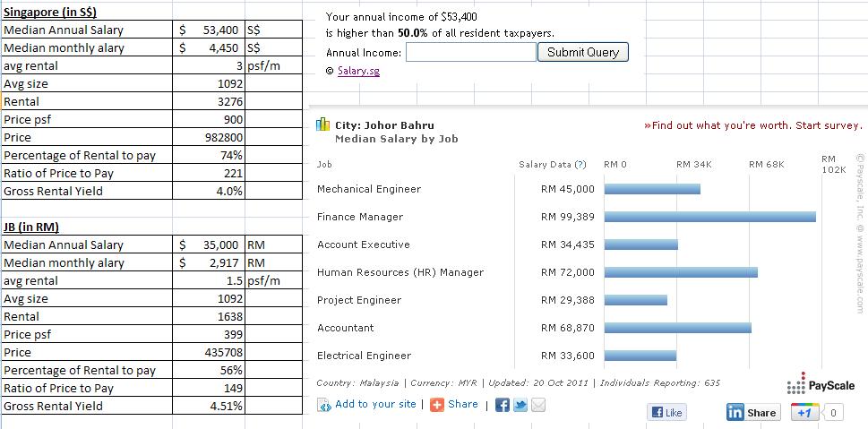Click the orange plus Share icon

click(x=437, y=405)
